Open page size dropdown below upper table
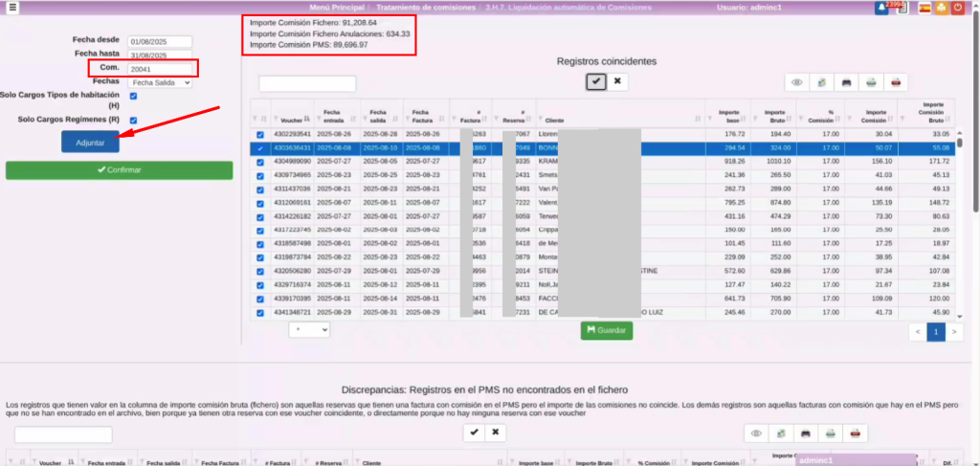Image resolution: width=980 pixels, height=466 pixels. (x=309, y=329)
